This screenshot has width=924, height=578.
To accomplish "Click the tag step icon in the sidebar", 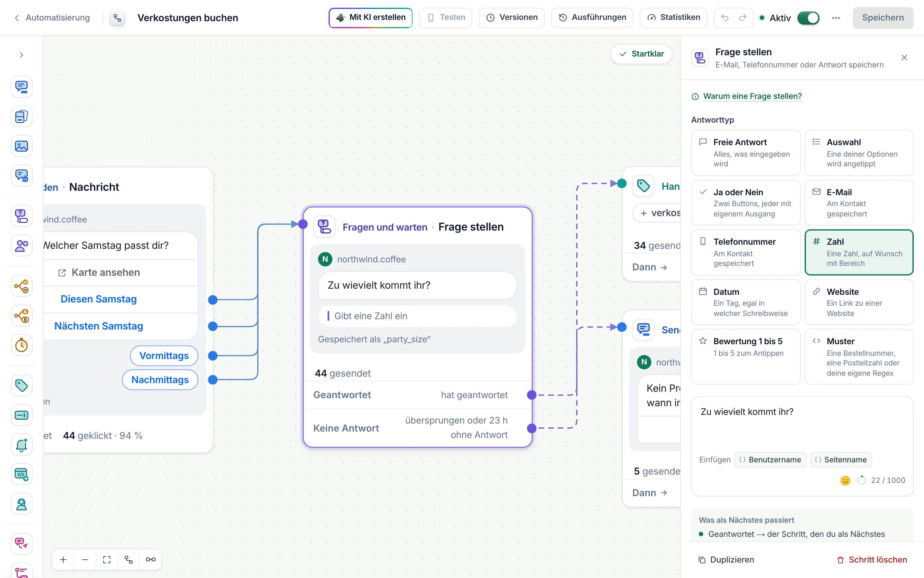I will point(21,385).
